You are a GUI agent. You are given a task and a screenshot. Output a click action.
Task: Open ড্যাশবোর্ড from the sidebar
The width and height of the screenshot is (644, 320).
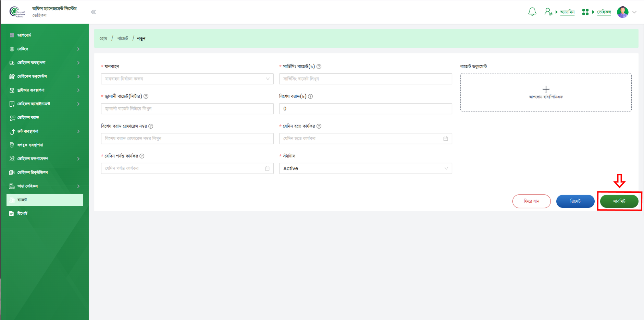(24, 35)
